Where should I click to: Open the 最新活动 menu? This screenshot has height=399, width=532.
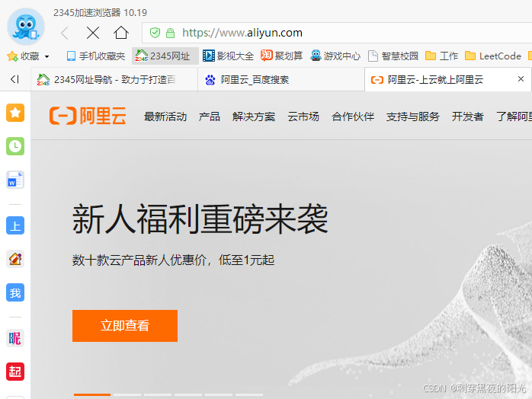(x=165, y=117)
